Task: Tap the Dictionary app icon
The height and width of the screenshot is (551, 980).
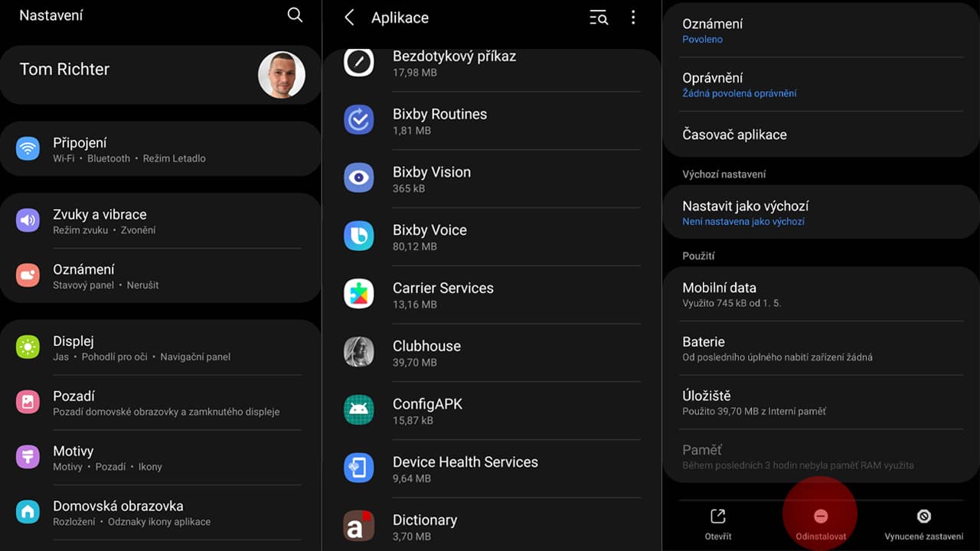Action: click(358, 527)
